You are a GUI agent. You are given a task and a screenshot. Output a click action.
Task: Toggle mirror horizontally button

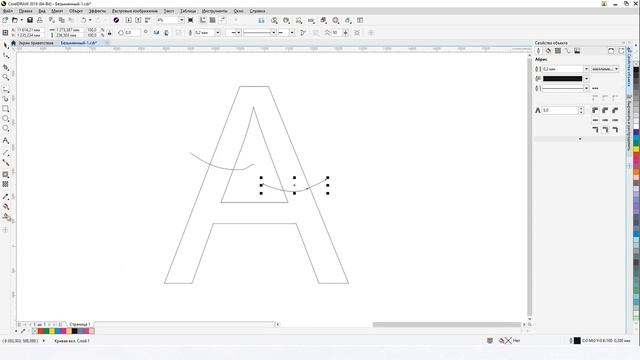pyautogui.click(x=156, y=33)
